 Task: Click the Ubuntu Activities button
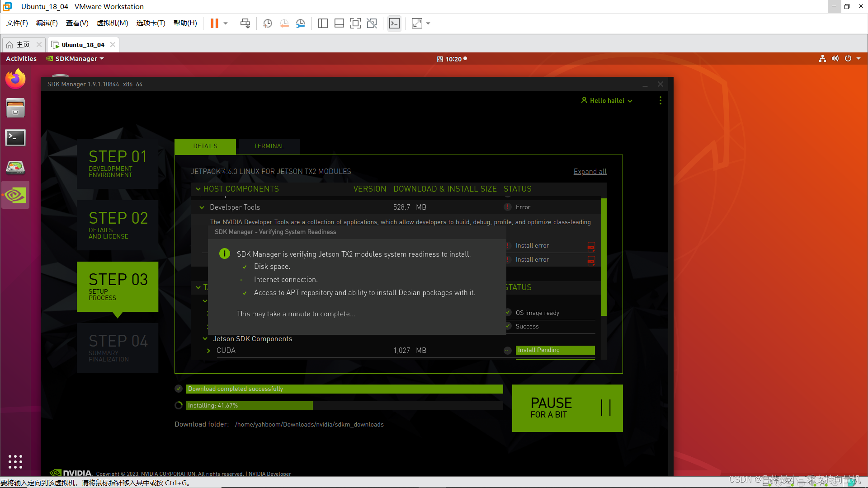click(x=21, y=59)
